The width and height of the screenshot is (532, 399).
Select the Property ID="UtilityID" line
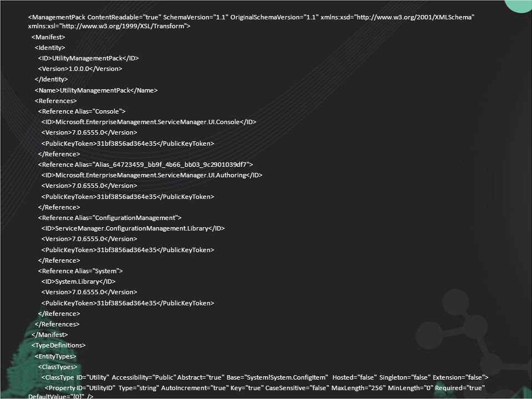pos(265,388)
